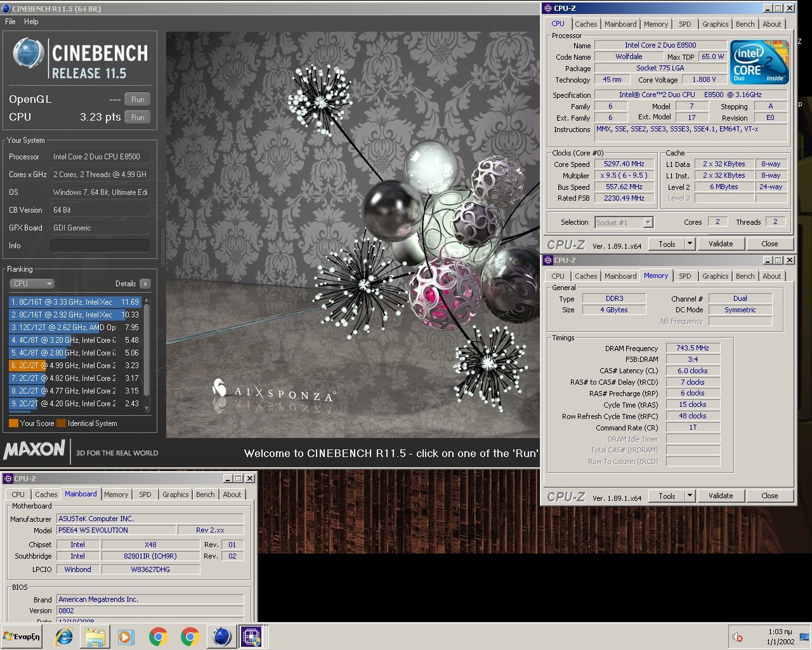This screenshot has width=812, height=650.
Task: Select Bench tab in the CPU-Z Memory window
Action: point(745,276)
